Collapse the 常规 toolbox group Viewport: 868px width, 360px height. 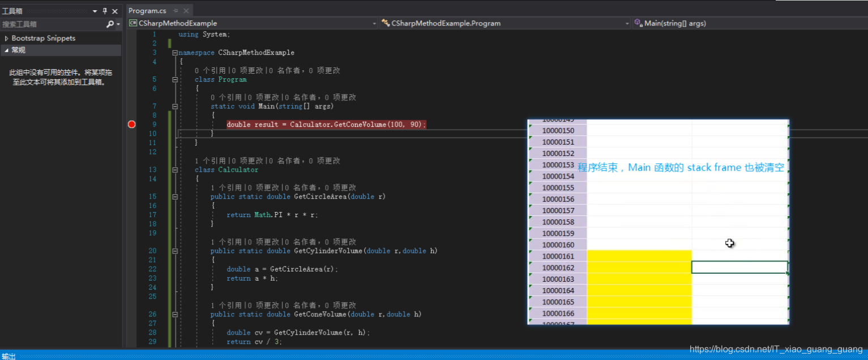click(x=6, y=50)
